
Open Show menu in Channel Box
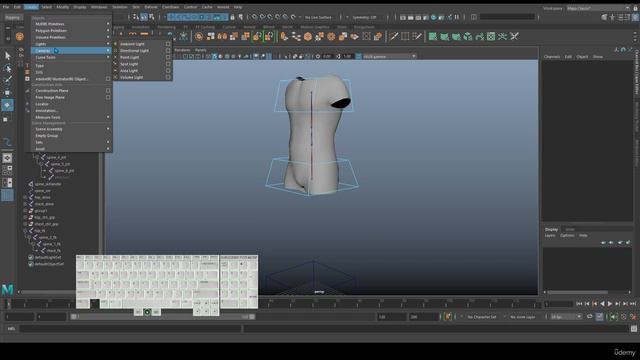(x=598, y=57)
